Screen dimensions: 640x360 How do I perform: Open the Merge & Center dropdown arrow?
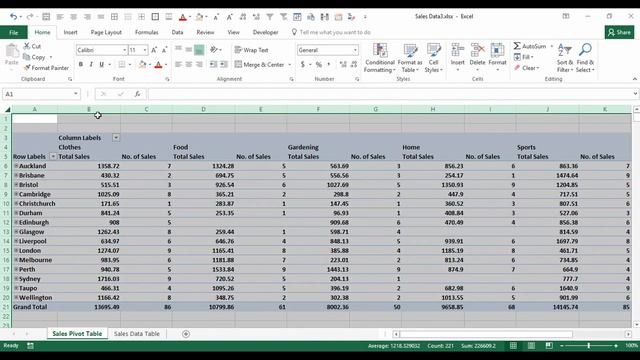click(x=290, y=64)
